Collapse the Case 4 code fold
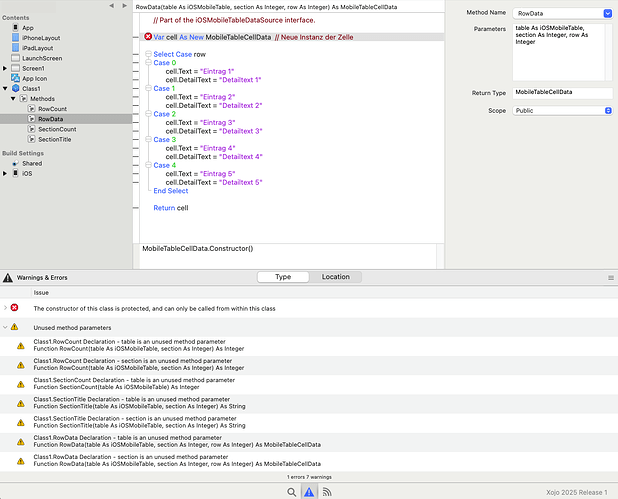Viewport: 618px width, 499px height. tap(148, 165)
